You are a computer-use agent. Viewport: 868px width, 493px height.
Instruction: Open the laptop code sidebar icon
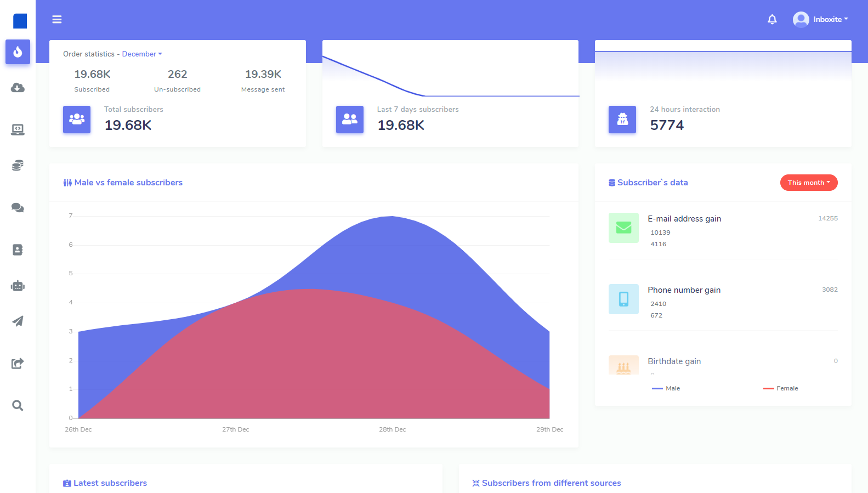click(18, 129)
